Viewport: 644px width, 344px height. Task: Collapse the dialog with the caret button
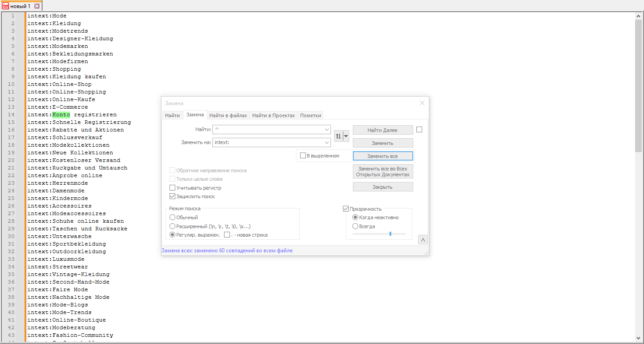tap(423, 240)
